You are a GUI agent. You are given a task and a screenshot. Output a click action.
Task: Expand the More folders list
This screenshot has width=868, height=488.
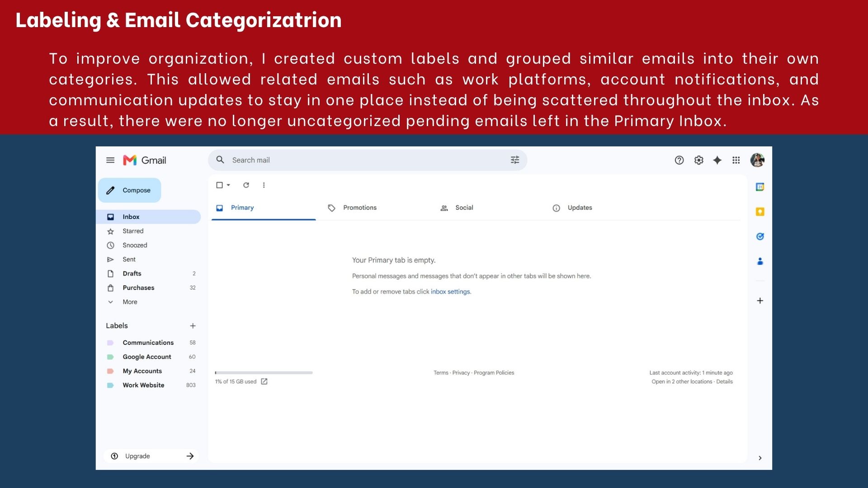click(x=130, y=302)
